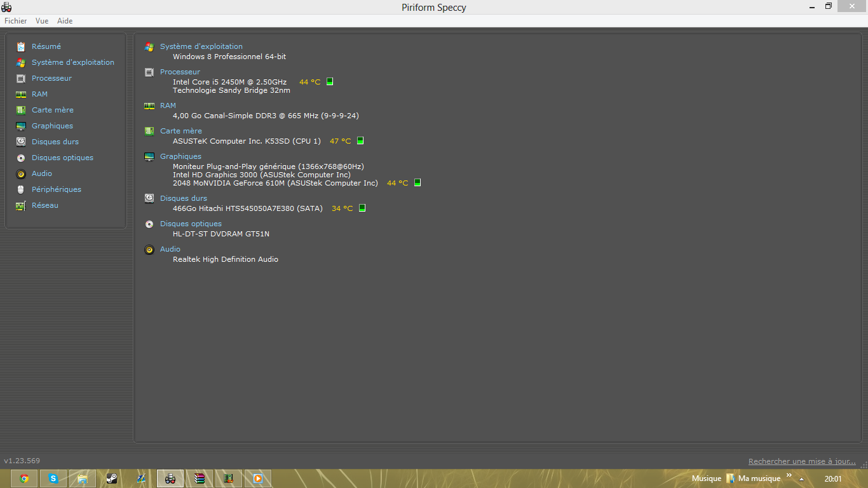Screen dimensions: 868x488
Task: Open the Aide menu
Action: [x=65, y=21]
